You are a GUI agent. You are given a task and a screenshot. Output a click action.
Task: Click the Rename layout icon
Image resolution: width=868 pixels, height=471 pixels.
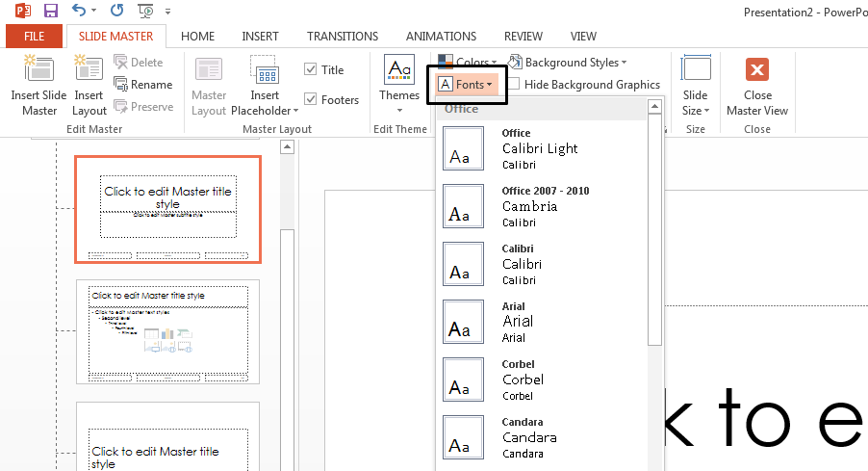[x=121, y=85]
